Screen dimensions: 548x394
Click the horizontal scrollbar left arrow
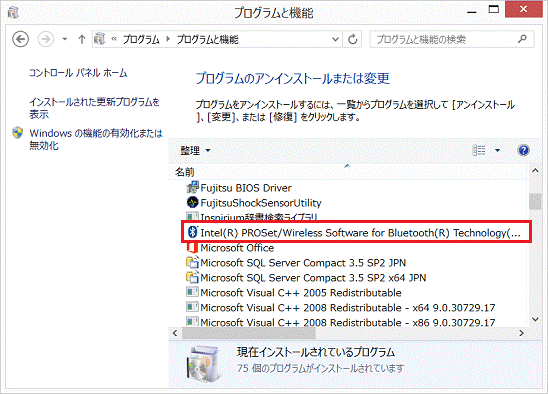tap(175, 333)
